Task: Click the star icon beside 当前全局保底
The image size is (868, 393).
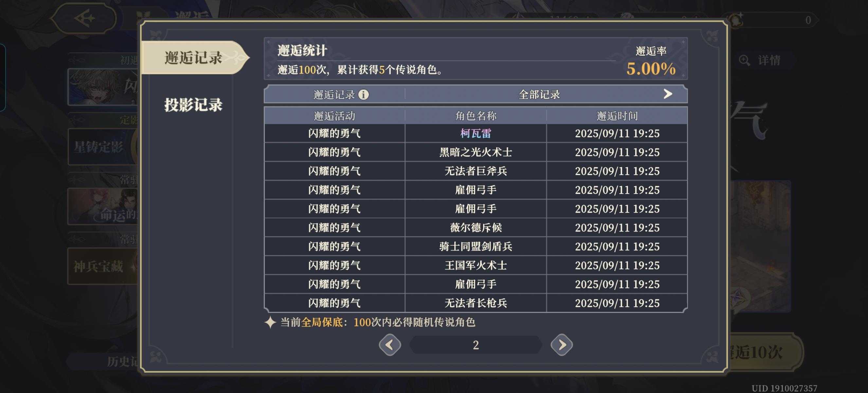Action: [270, 322]
